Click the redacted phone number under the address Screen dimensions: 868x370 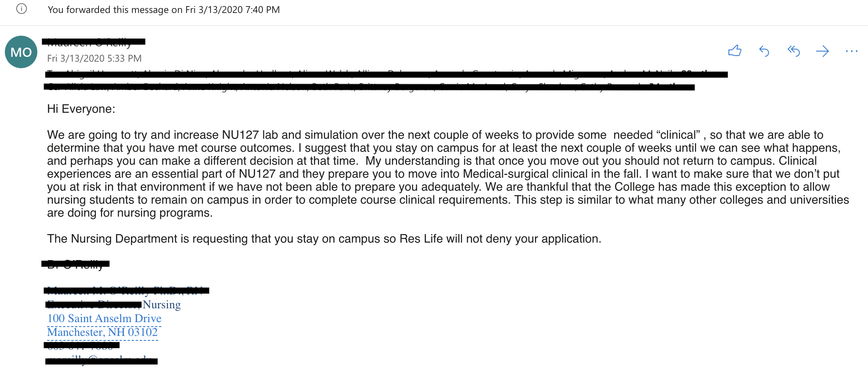coord(82,346)
